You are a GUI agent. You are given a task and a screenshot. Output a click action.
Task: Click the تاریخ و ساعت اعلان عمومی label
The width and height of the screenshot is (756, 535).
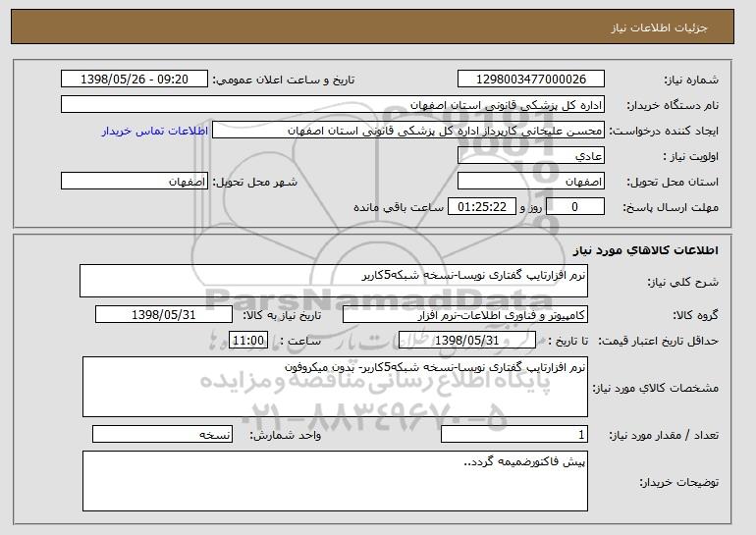pos(284,80)
